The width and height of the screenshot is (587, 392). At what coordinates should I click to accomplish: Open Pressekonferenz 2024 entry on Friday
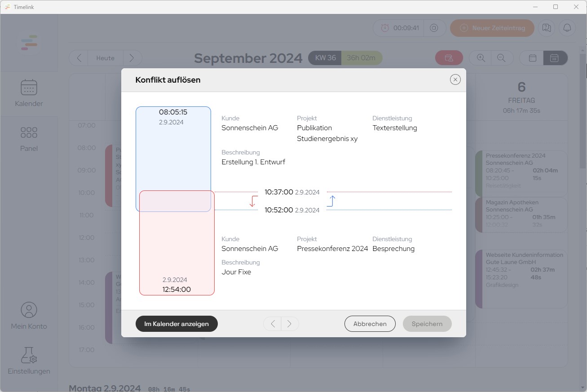(521, 173)
